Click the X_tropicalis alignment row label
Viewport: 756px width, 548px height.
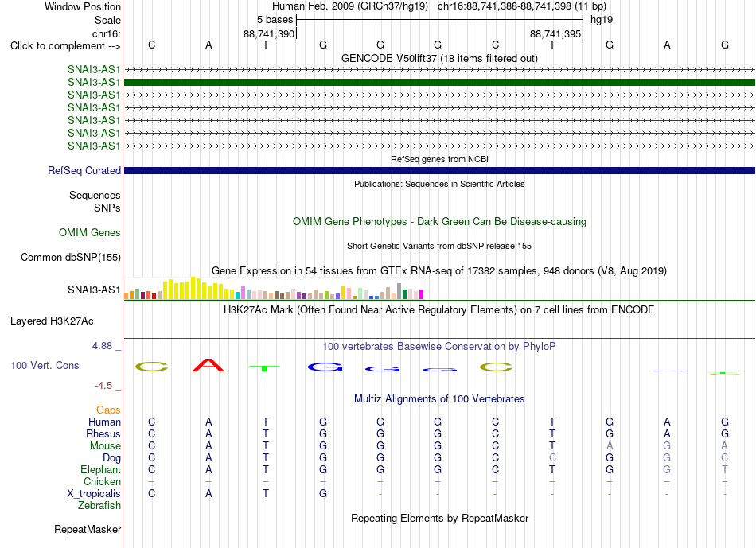(94, 494)
